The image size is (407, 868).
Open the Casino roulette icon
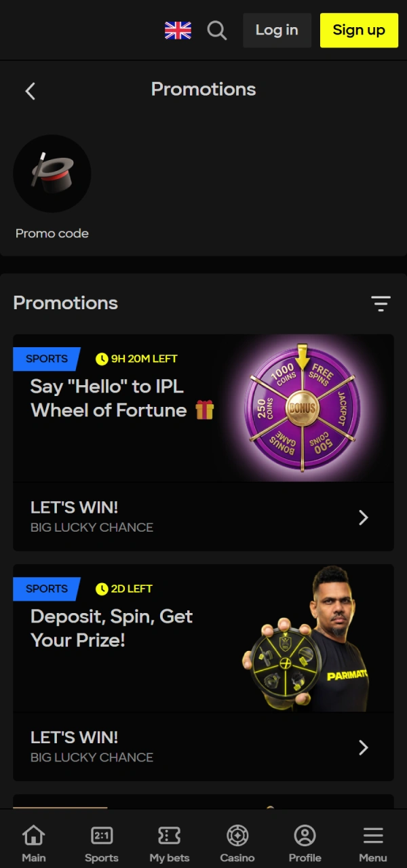click(237, 835)
